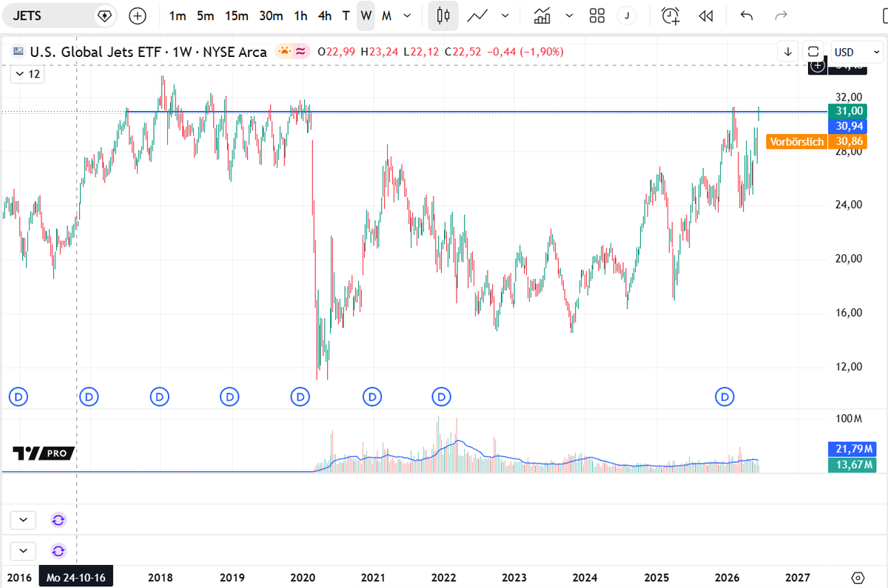Click the 30,86 pre-market price label

click(850, 142)
